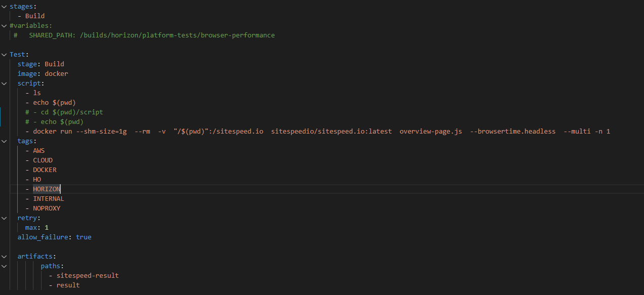
Task: Click the 'allow_failure: true' line
Action: tap(54, 237)
